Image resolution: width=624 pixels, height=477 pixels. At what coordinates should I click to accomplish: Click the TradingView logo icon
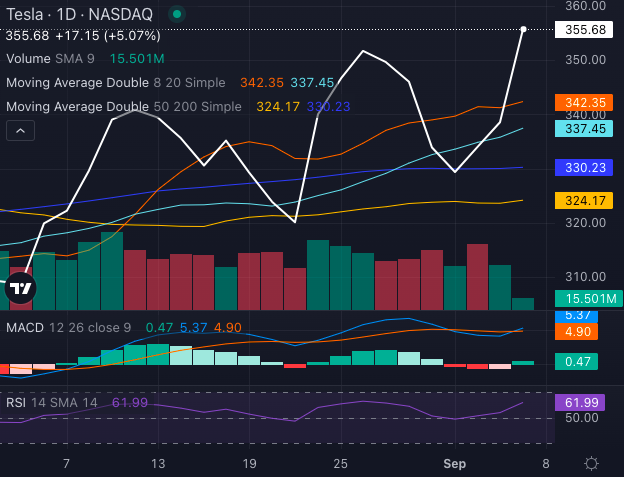[20, 288]
